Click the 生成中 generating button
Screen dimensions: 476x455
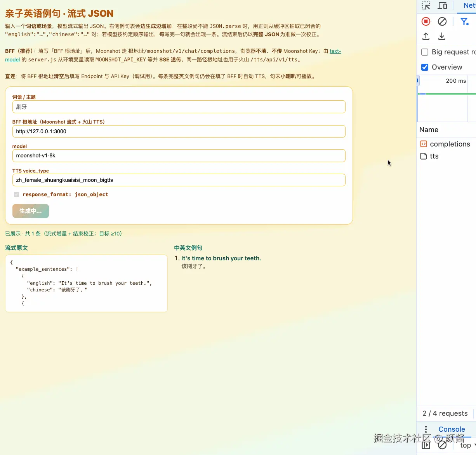point(30,211)
